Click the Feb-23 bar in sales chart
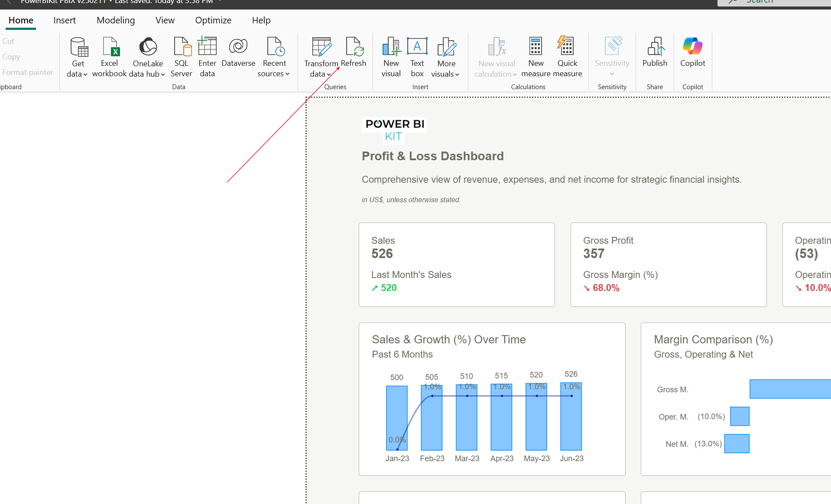This screenshot has height=504, width=831. pos(432,417)
